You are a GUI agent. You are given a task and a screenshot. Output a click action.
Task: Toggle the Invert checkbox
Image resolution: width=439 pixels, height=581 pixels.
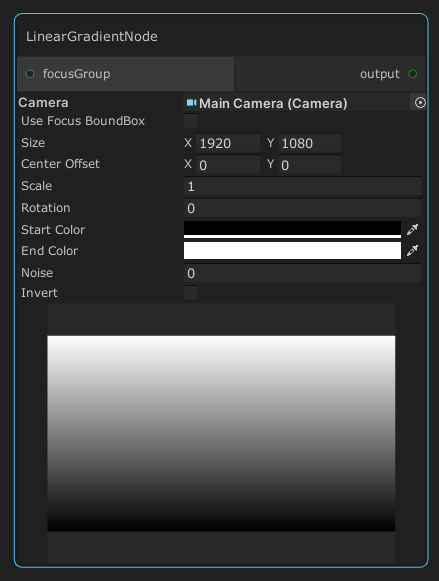click(190, 293)
